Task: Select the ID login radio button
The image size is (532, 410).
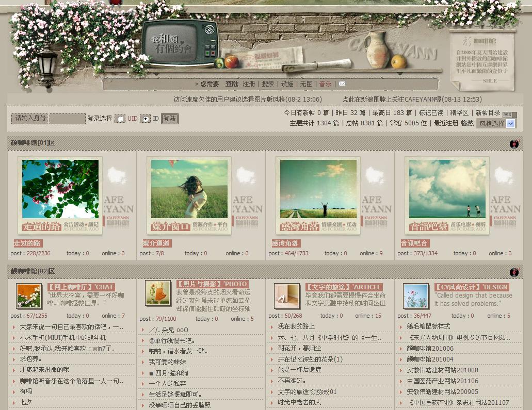Action: click(x=145, y=119)
